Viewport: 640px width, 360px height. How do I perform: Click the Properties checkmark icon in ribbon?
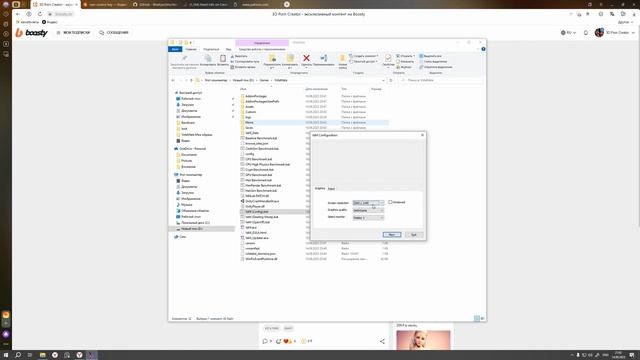click(x=388, y=58)
